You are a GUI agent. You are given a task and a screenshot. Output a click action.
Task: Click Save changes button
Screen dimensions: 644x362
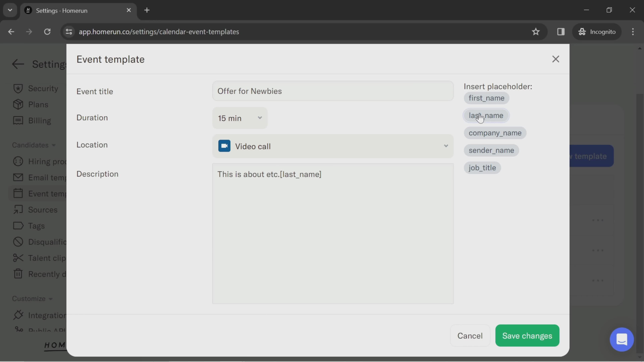pyautogui.click(x=527, y=336)
